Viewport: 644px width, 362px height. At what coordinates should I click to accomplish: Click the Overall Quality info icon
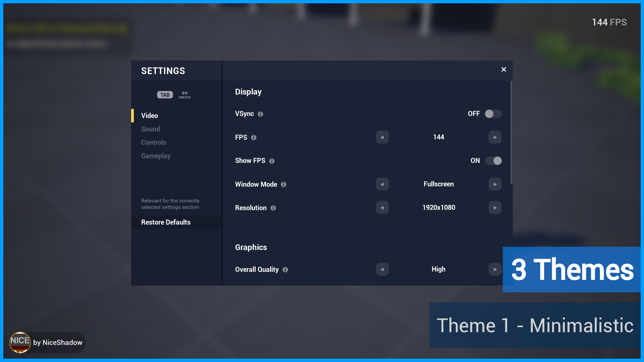pyautogui.click(x=285, y=269)
